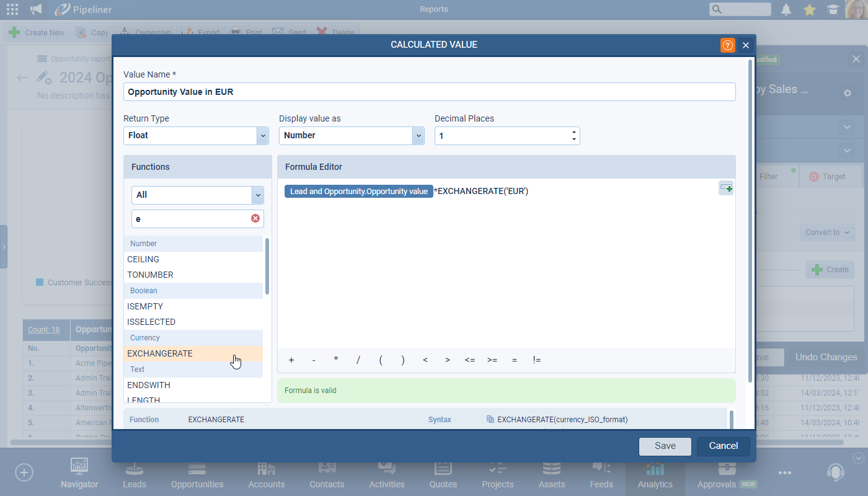
Task: Select the ISEMPTY function from list
Action: pyautogui.click(x=145, y=306)
